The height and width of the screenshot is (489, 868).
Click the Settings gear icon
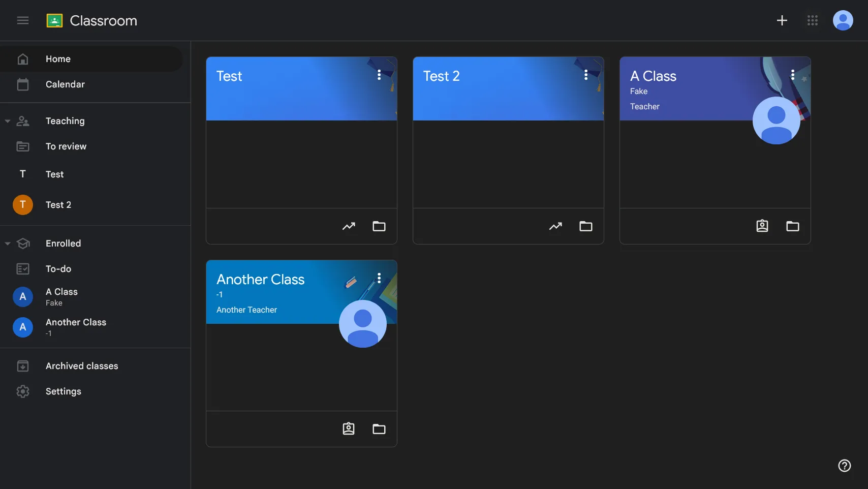(x=23, y=391)
